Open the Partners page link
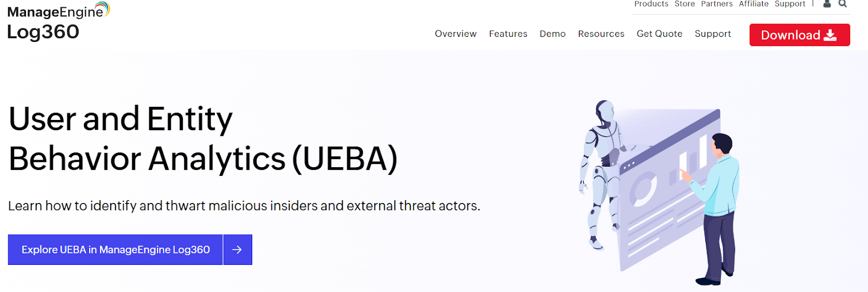This screenshot has width=868, height=292. point(717,4)
